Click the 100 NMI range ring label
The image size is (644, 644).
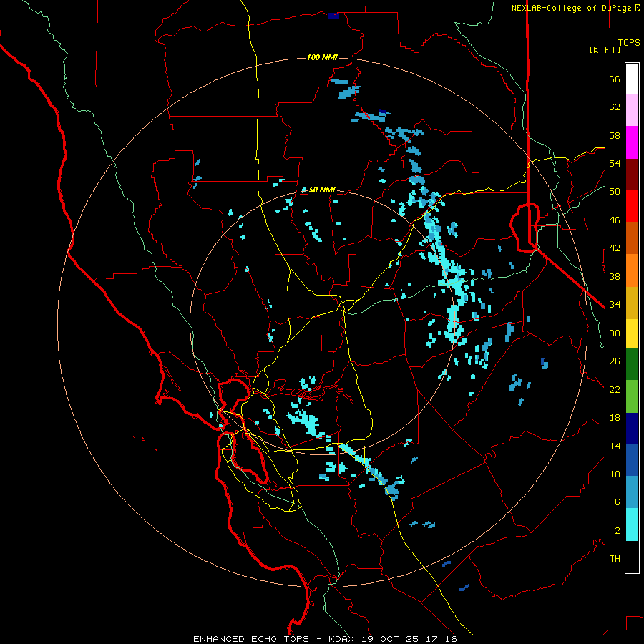[x=322, y=57]
